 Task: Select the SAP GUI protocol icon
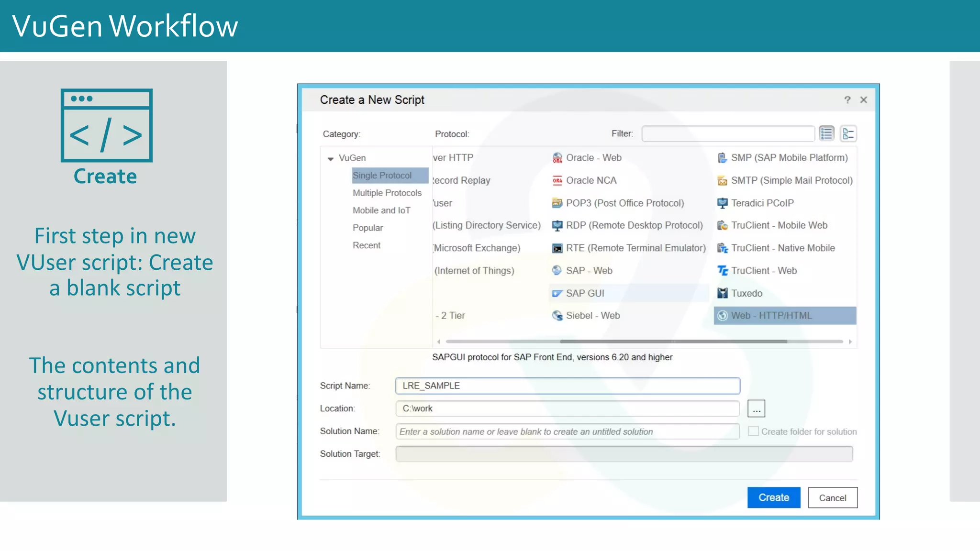point(557,293)
